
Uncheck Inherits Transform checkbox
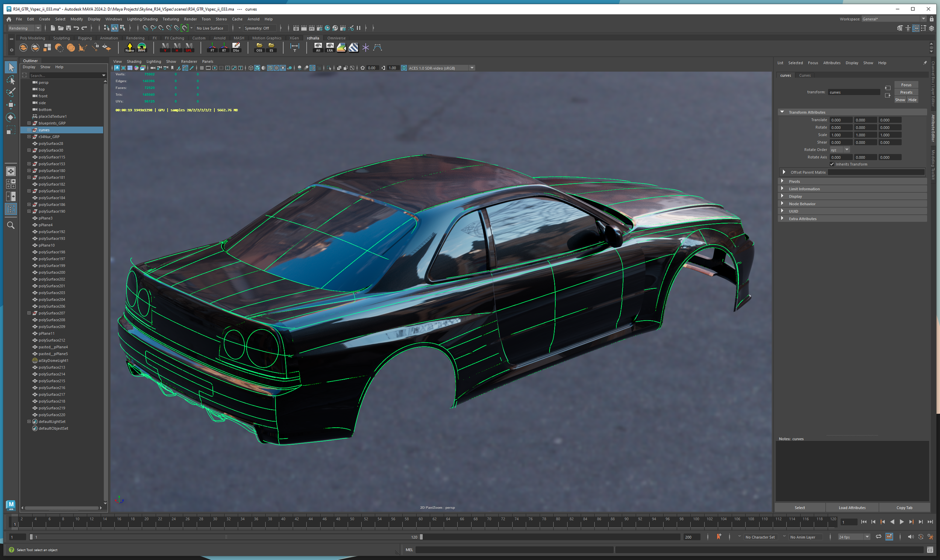coord(832,164)
